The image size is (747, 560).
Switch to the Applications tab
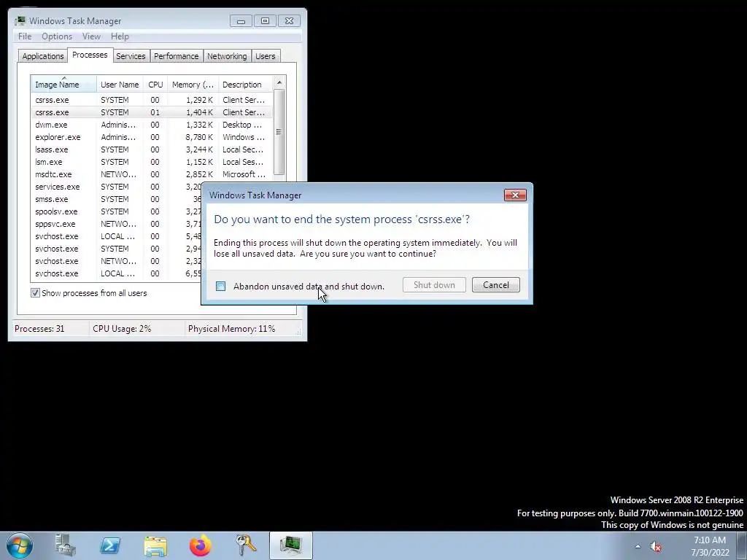[43, 56]
